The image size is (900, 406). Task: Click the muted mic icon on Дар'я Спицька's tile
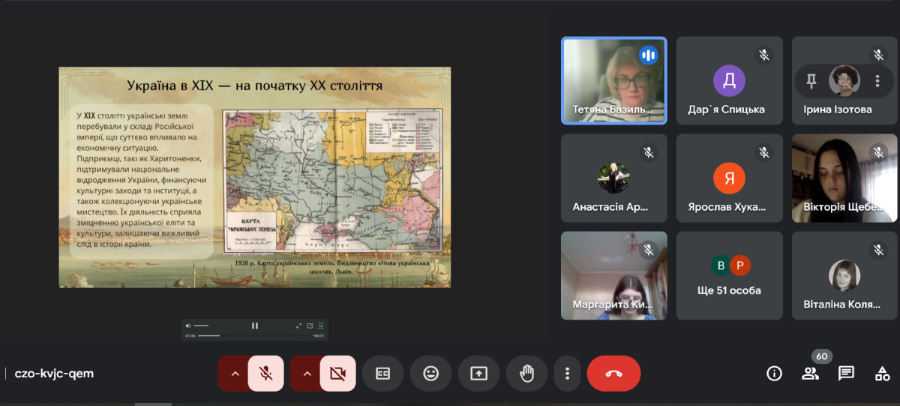[x=764, y=55]
